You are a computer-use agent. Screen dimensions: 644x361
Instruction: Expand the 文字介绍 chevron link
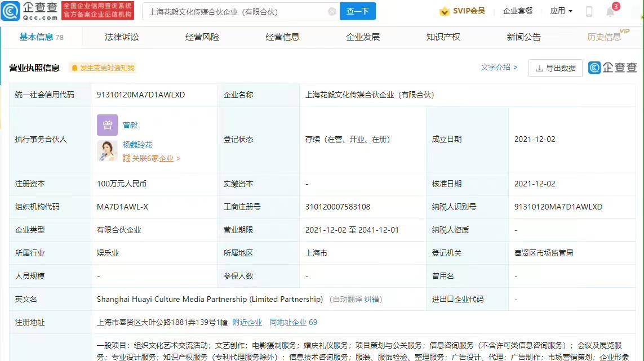coord(499,68)
